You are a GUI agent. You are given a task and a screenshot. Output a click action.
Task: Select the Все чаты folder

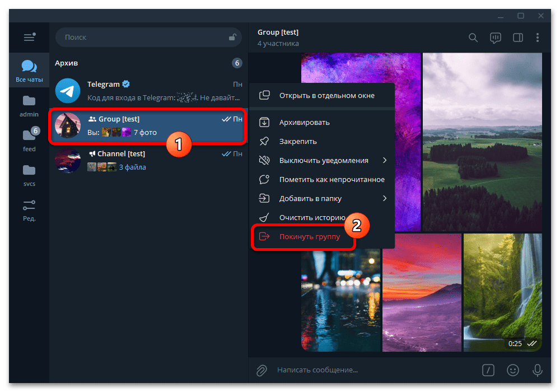(x=29, y=71)
